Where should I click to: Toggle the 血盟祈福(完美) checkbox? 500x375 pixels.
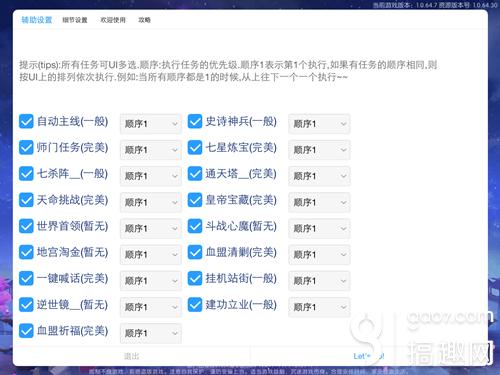pyautogui.click(x=26, y=331)
